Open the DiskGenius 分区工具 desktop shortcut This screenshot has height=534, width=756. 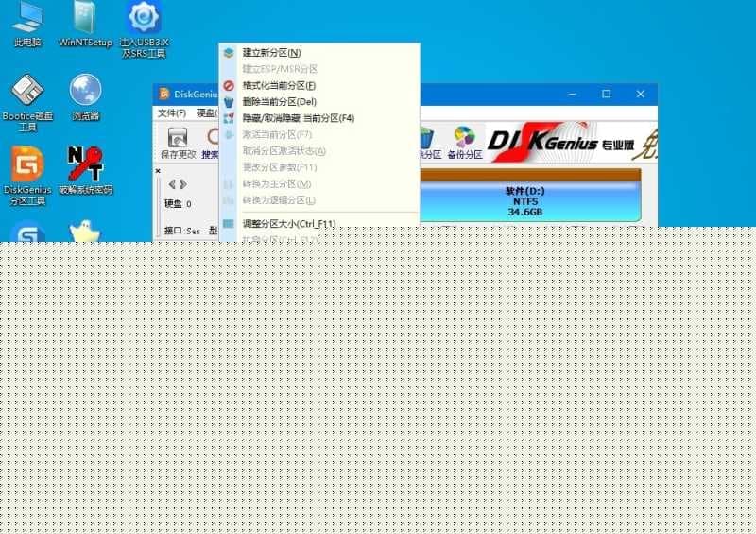(x=26, y=175)
